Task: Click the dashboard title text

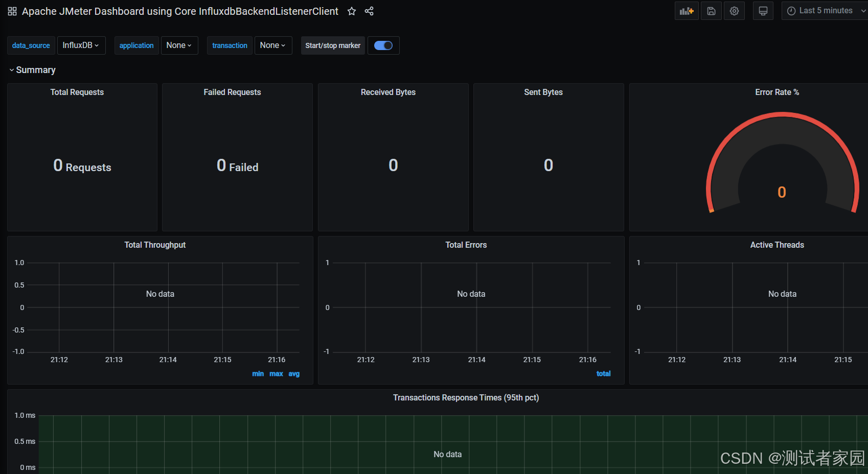Action: click(180, 11)
